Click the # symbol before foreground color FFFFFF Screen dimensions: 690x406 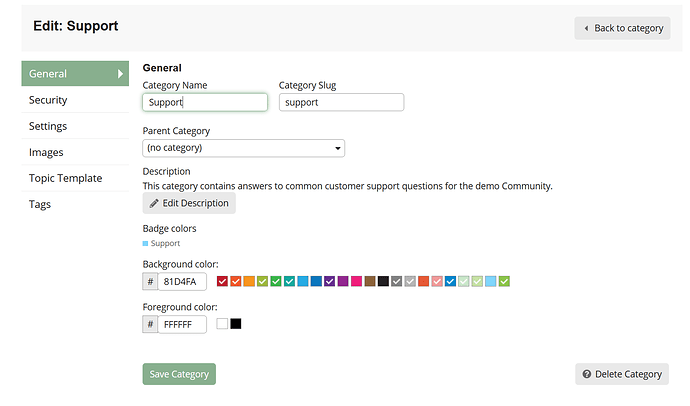click(x=150, y=325)
